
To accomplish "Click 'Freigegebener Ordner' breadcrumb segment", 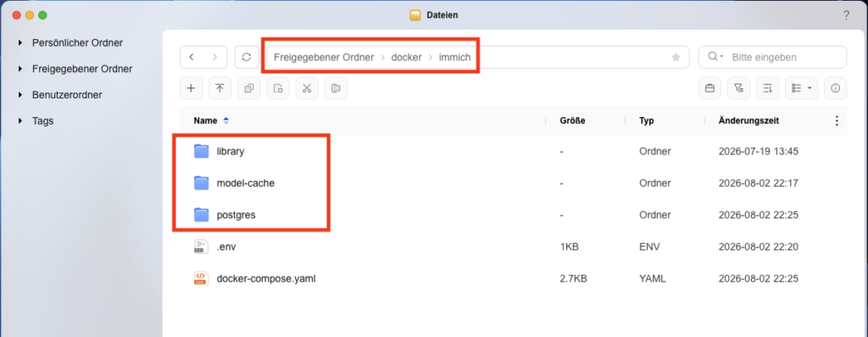I will click(x=324, y=57).
